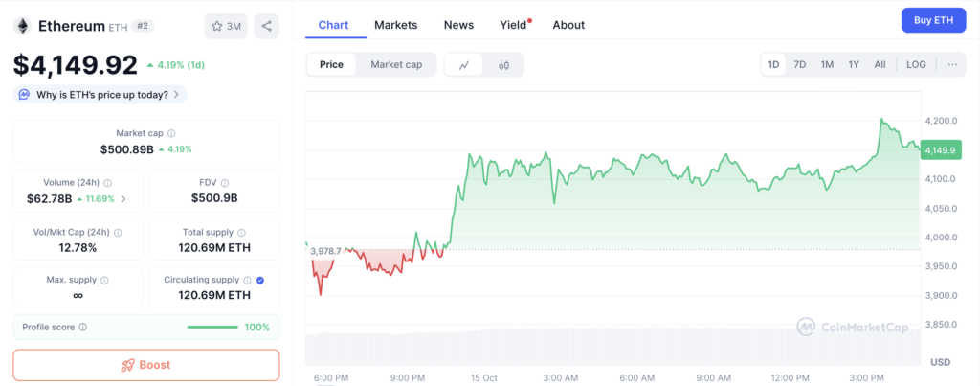980x386 pixels.
Task: Switch to candlestick chart icon
Action: coord(503,65)
